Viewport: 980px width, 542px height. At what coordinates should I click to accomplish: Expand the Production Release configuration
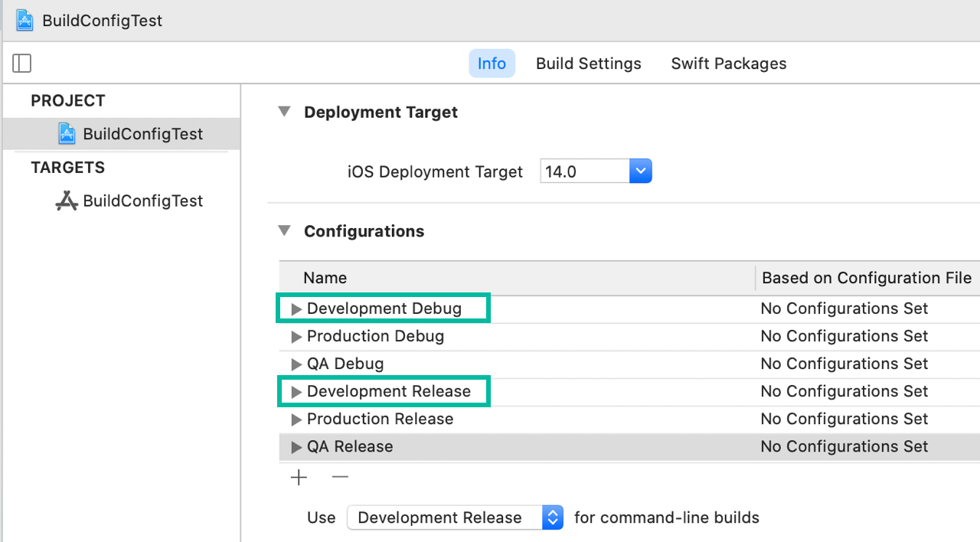click(x=296, y=420)
